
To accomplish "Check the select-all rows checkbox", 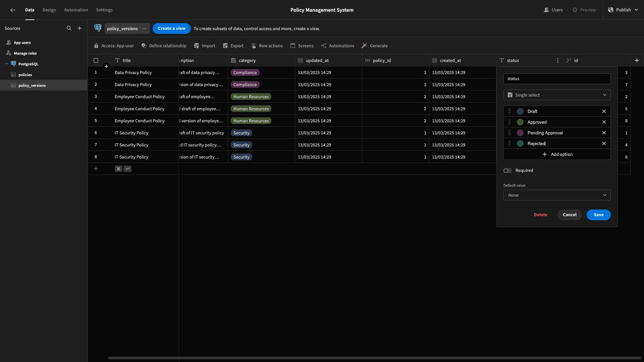I will [x=96, y=60].
